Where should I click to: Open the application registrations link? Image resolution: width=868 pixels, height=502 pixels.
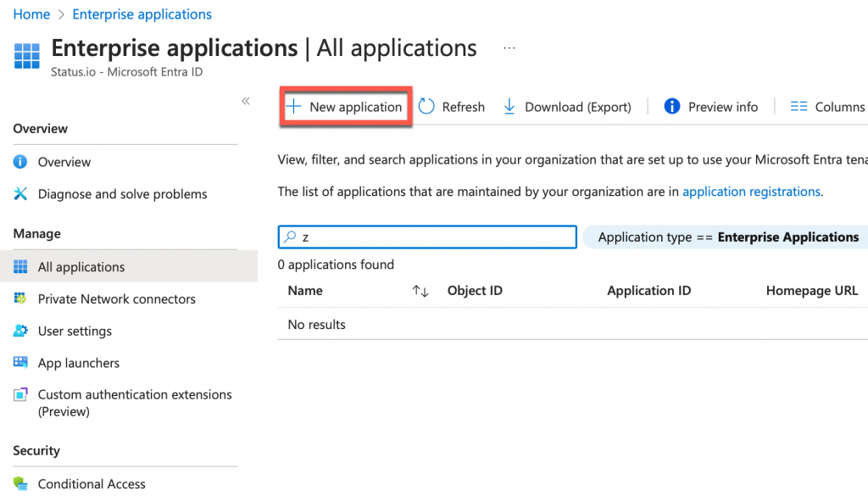[750, 191]
